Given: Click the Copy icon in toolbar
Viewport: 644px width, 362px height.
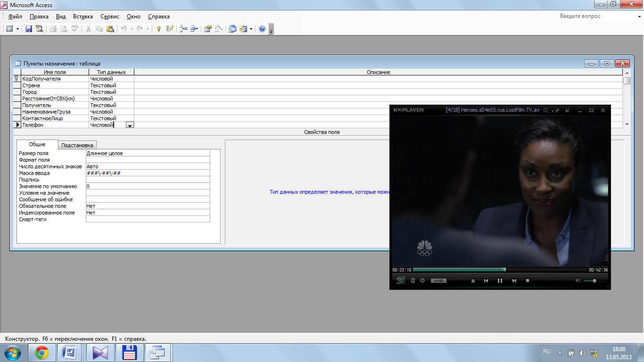Looking at the screenshot, I should click(x=99, y=29).
